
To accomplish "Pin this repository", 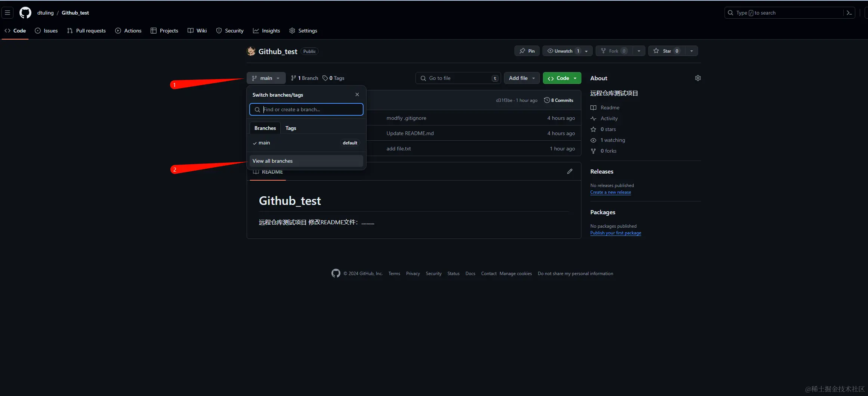I will click(527, 51).
